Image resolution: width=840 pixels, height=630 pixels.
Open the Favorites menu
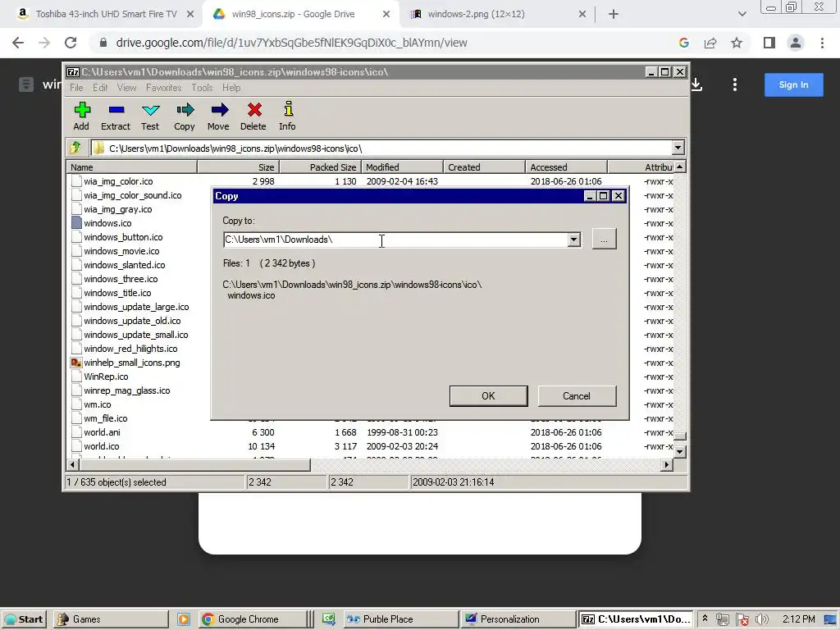[163, 87]
